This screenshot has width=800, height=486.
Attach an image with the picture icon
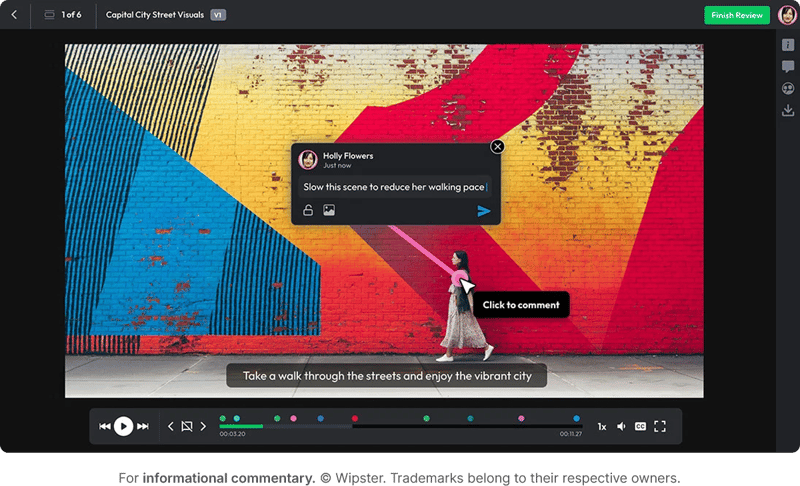coord(329,210)
